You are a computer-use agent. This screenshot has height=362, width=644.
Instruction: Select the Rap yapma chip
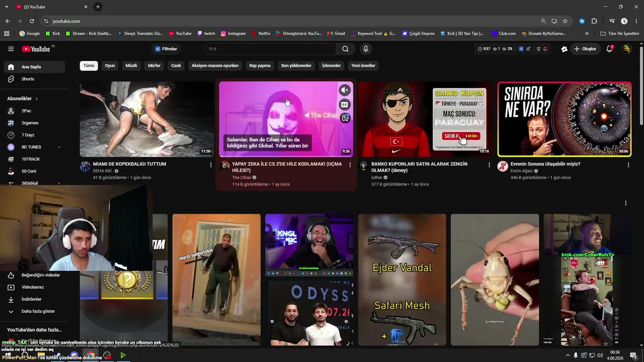260,65
